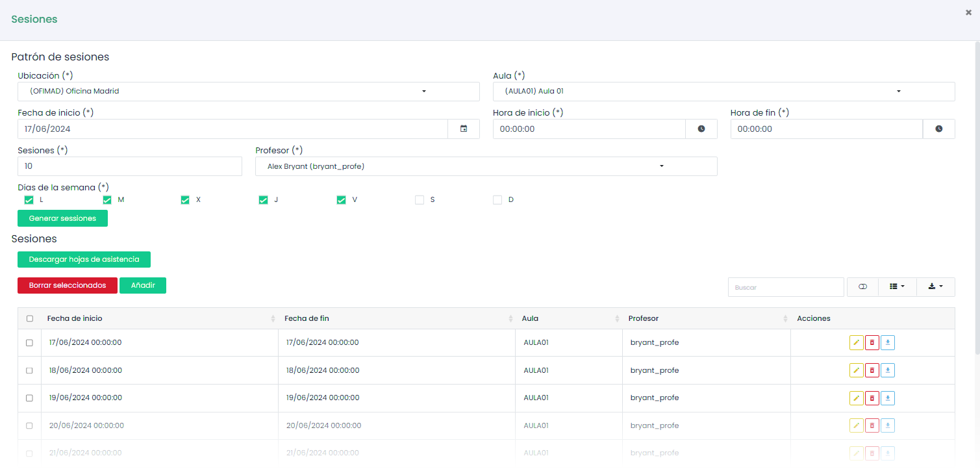
Task: Open the Profesor dropdown list
Action: (486, 166)
